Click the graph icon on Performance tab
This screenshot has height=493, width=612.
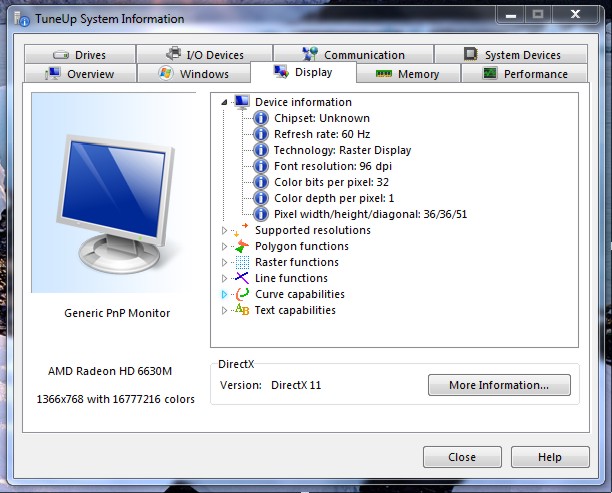coord(490,73)
